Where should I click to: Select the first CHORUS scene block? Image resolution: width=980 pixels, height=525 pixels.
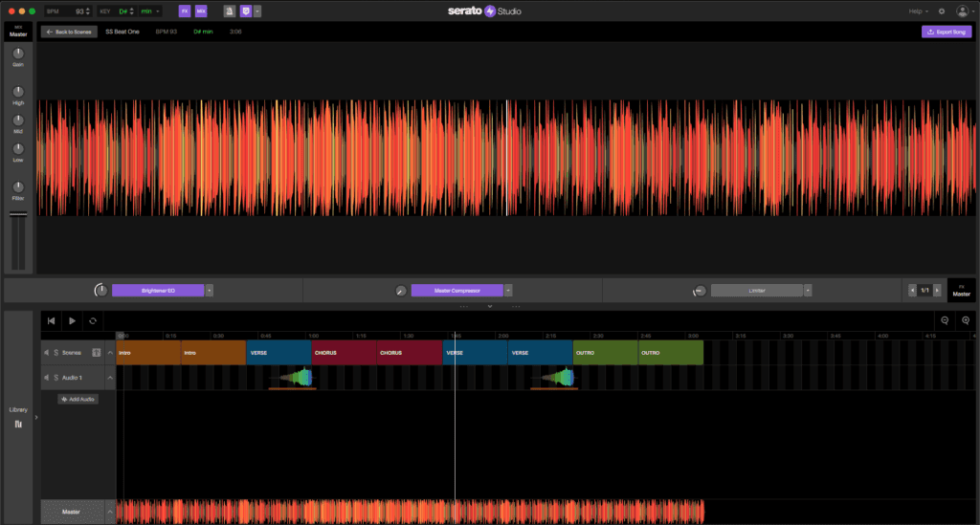[344, 353]
